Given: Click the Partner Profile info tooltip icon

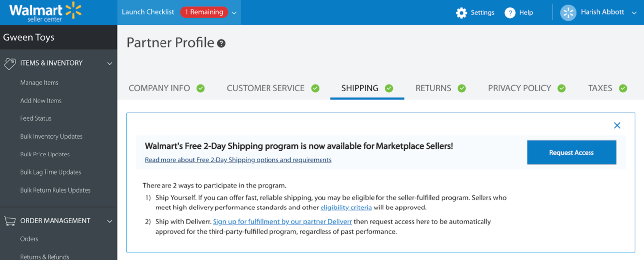Looking at the screenshot, I should (x=221, y=43).
